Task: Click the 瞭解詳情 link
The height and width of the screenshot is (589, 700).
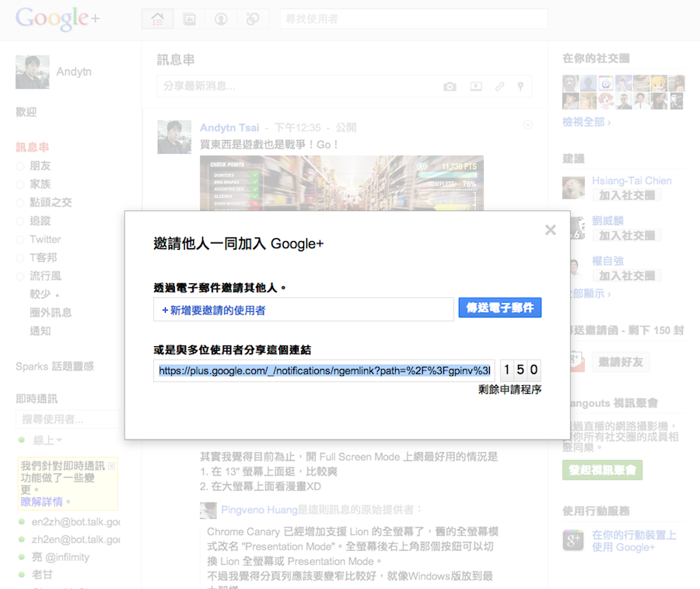Action: click(42, 502)
